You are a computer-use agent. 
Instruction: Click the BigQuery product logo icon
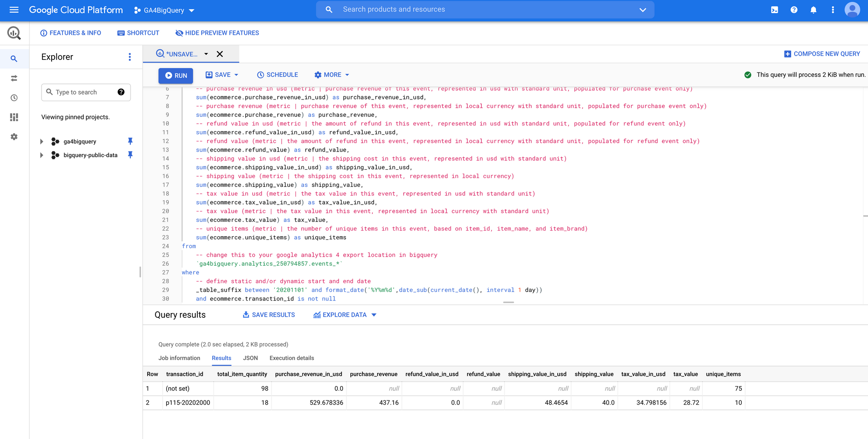(x=14, y=33)
